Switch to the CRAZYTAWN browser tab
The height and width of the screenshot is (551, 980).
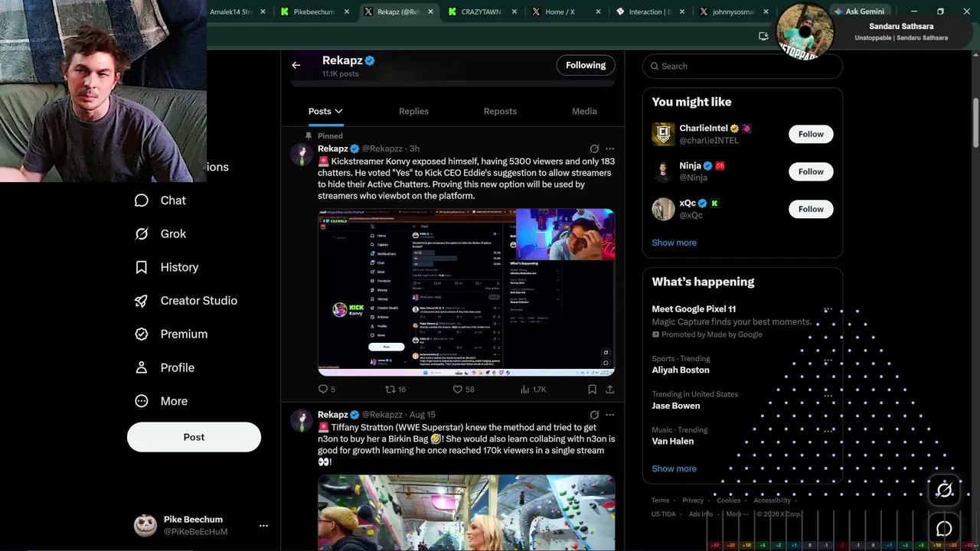(482, 11)
